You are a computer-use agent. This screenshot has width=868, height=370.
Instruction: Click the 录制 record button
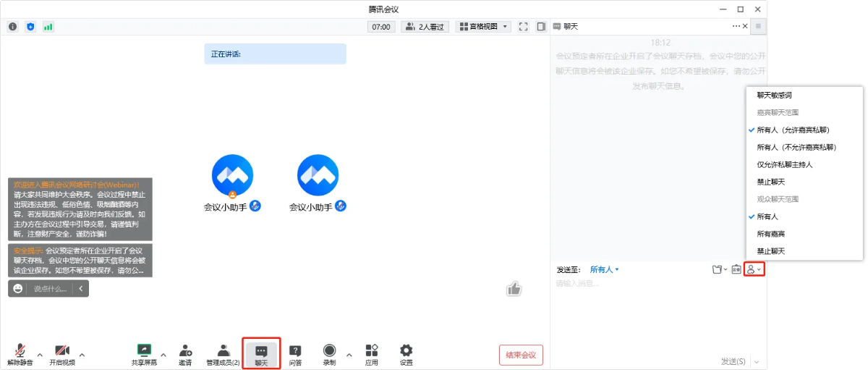pos(329,354)
